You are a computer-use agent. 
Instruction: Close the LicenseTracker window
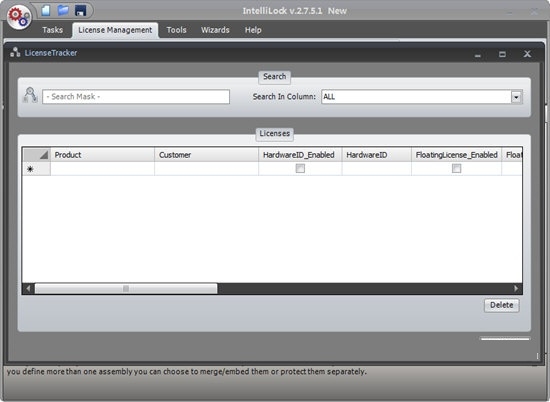coord(527,54)
